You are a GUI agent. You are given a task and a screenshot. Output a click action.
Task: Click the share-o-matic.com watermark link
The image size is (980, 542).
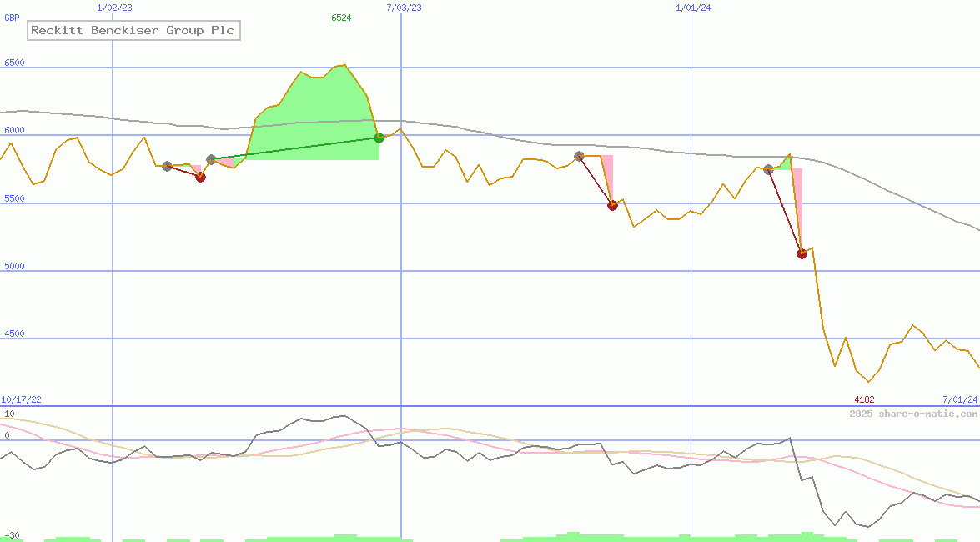pos(913,414)
